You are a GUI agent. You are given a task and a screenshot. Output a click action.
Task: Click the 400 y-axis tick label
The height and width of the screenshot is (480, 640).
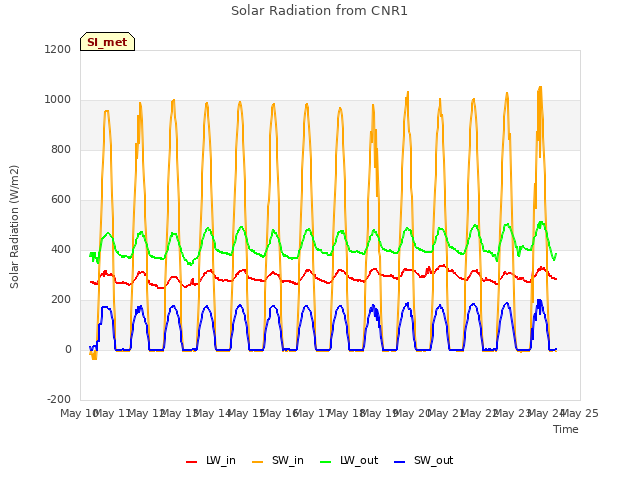[61, 249]
